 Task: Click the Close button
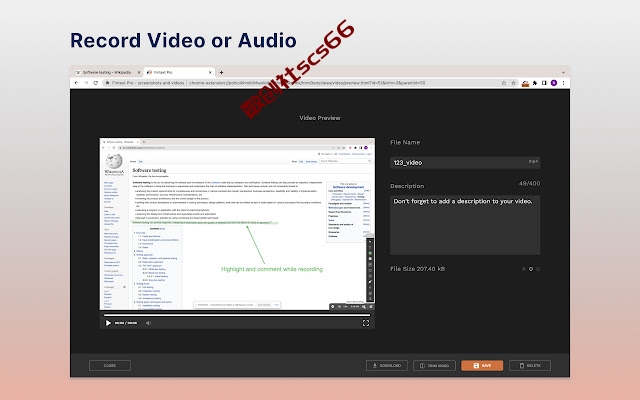110,365
